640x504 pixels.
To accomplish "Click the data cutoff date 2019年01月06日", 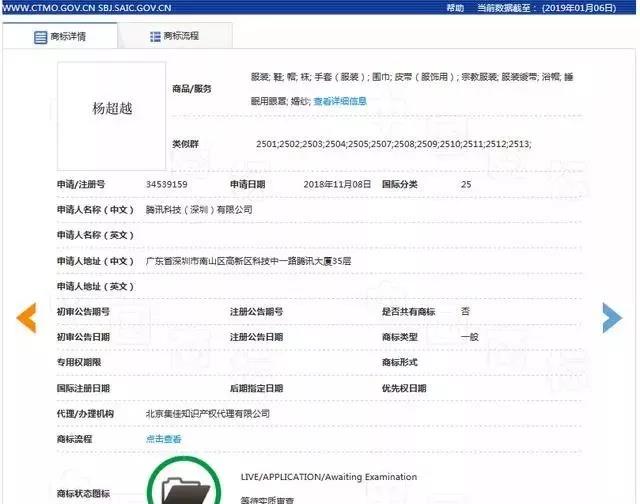I will (x=597, y=7).
